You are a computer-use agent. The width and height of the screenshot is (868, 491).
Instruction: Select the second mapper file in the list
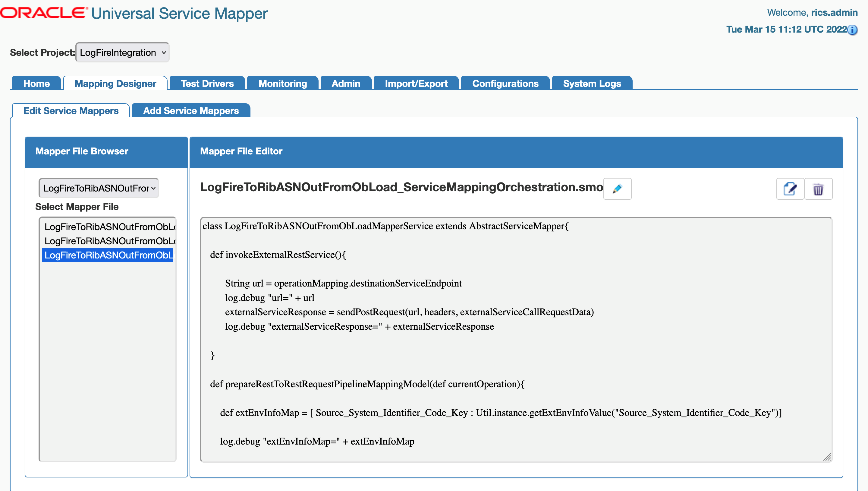108,240
